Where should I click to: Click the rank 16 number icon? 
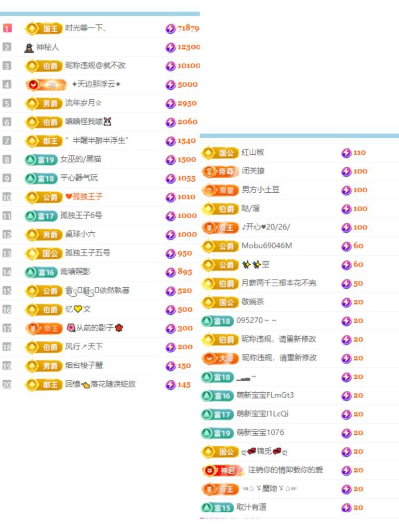(x=7, y=310)
